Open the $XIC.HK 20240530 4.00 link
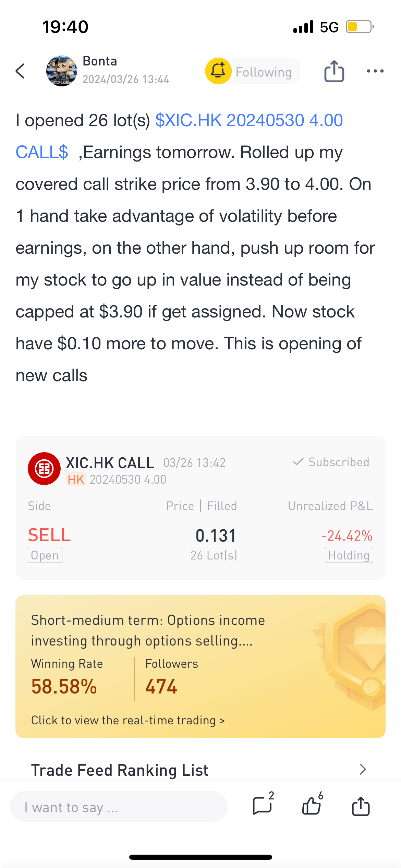 click(249, 120)
